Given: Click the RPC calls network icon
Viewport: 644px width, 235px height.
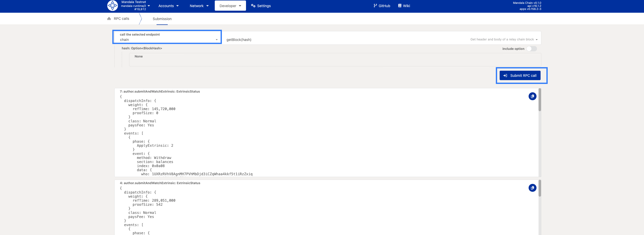Looking at the screenshot, I should point(109,19).
